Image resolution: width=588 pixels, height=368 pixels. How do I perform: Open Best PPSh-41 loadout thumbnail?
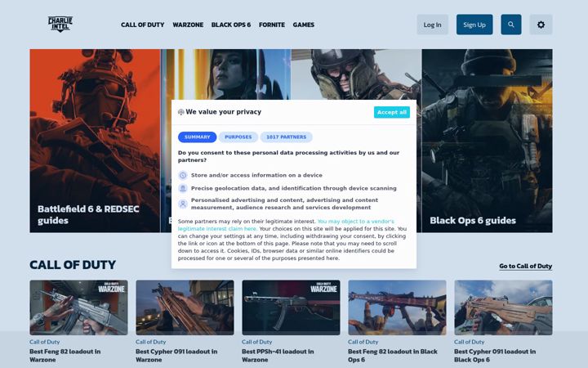tap(291, 307)
